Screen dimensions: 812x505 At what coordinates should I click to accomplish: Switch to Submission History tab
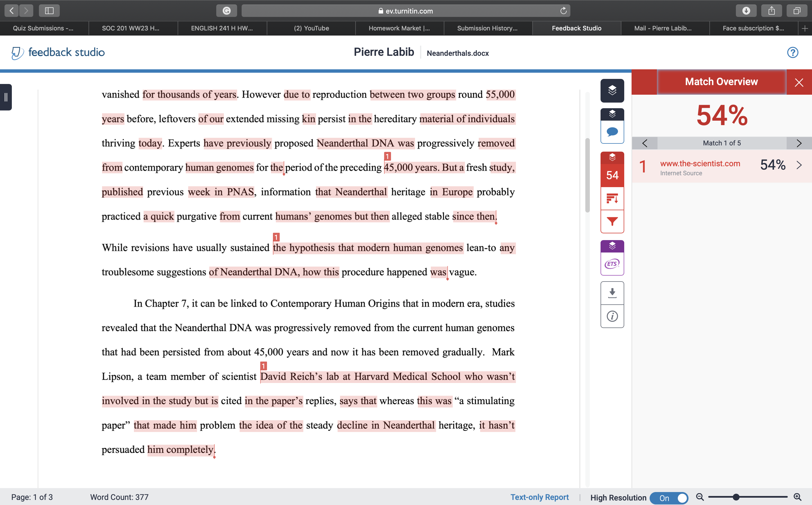(x=488, y=28)
